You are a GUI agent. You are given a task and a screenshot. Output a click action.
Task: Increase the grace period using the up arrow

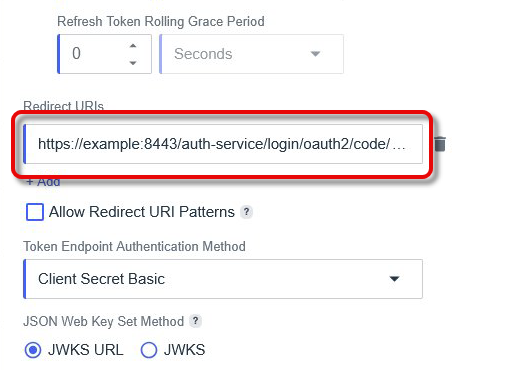coord(133,46)
